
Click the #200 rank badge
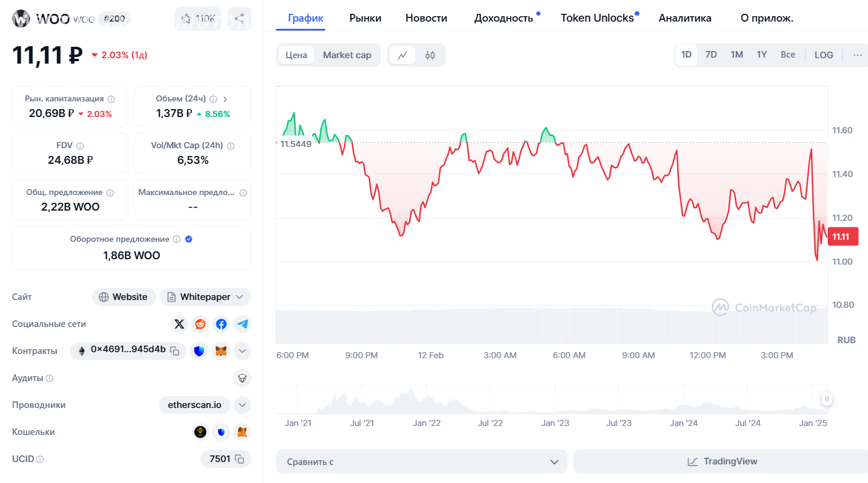[x=115, y=19]
